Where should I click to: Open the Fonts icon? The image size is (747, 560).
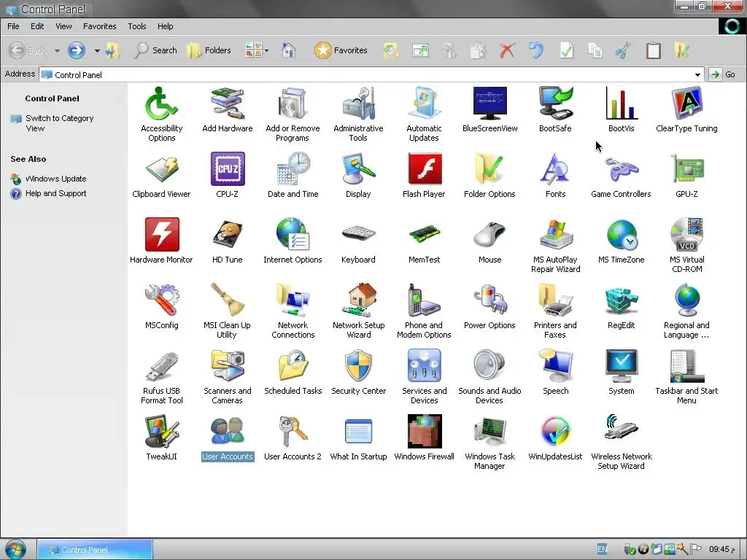[555, 169]
